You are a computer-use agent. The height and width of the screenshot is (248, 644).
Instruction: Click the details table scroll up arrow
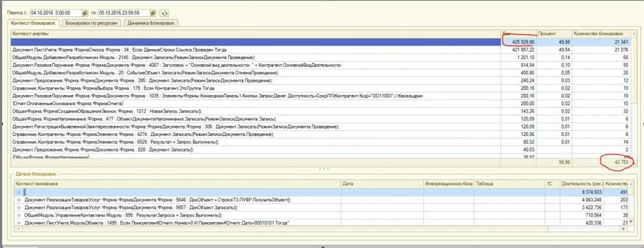pos(631,183)
